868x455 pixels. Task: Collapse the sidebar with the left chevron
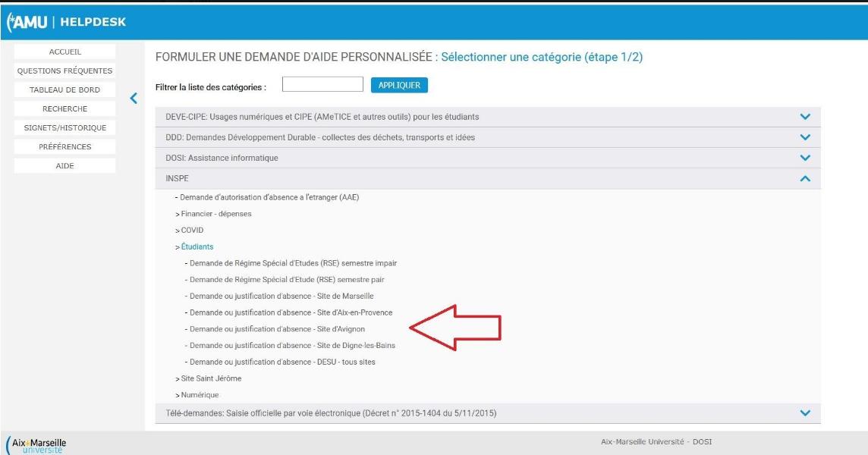click(134, 98)
